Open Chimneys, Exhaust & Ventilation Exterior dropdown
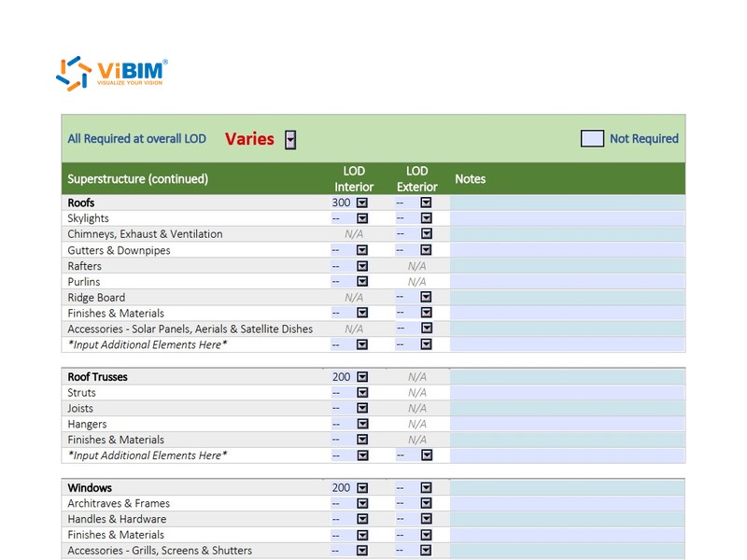This screenshot has width=747, height=560. [426, 234]
